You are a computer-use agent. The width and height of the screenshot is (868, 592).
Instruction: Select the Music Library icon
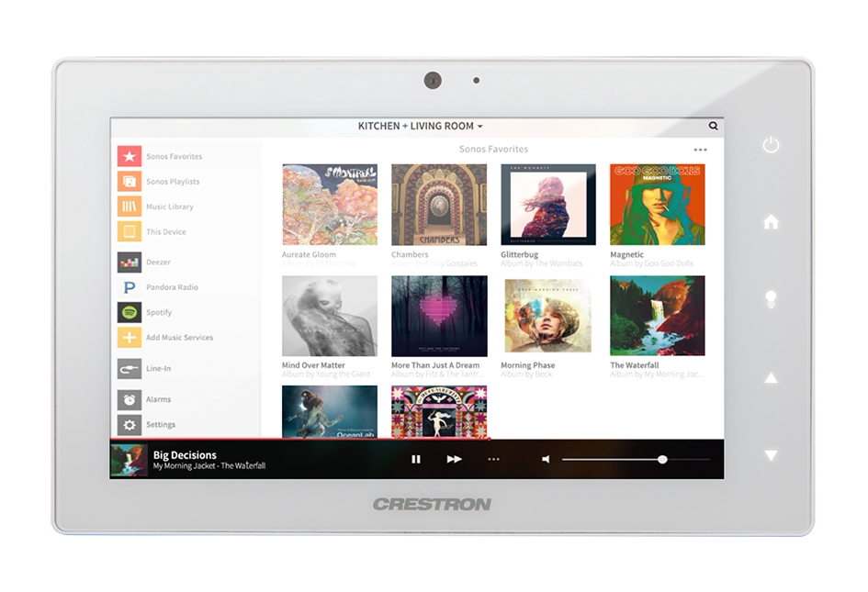click(129, 207)
